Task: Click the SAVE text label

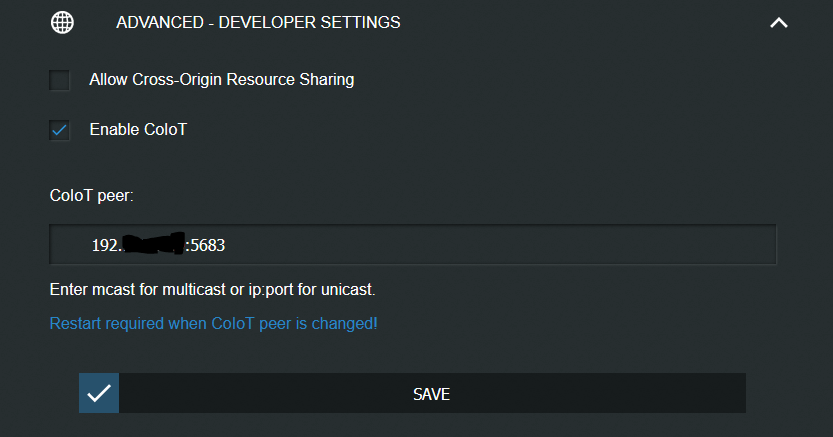Action: pyautogui.click(x=431, y=394)
